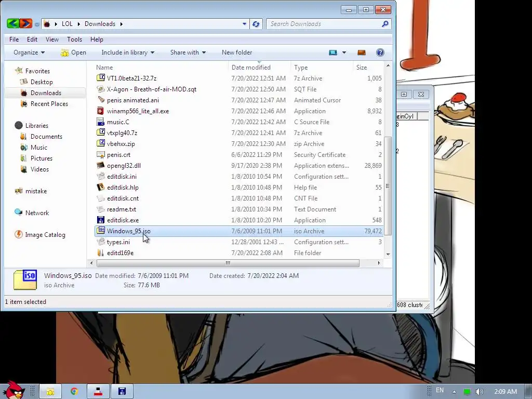Click the winamp566_lite_all.exe file icon
This screenshot has height=399, width=532.
[100, 111]
